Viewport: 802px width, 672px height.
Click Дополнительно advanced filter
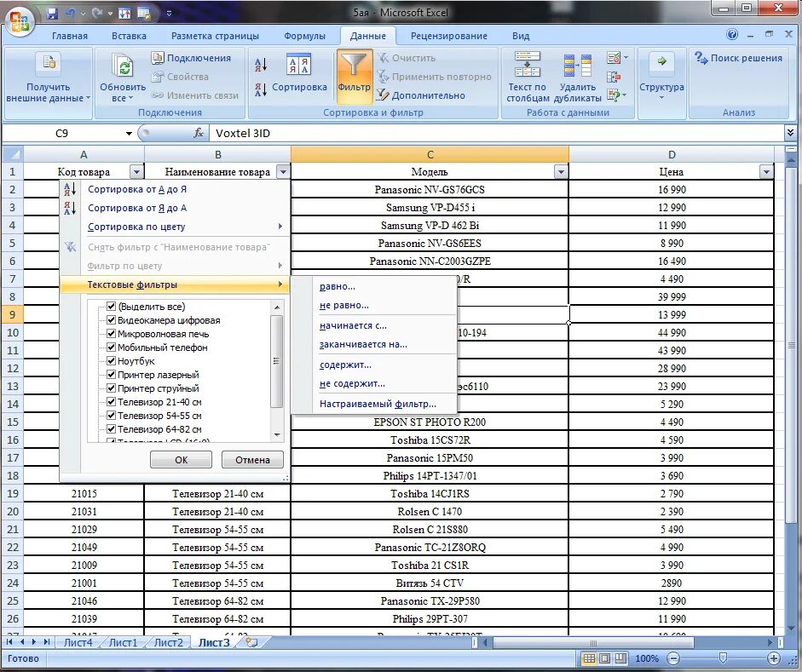coord(422,95)
